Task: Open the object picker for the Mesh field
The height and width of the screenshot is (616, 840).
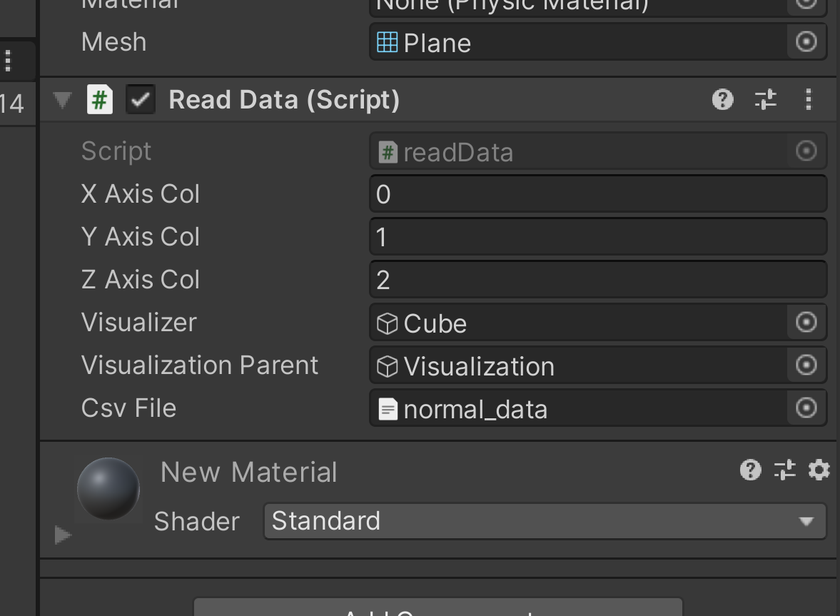Action: click(x=805, y=42)
